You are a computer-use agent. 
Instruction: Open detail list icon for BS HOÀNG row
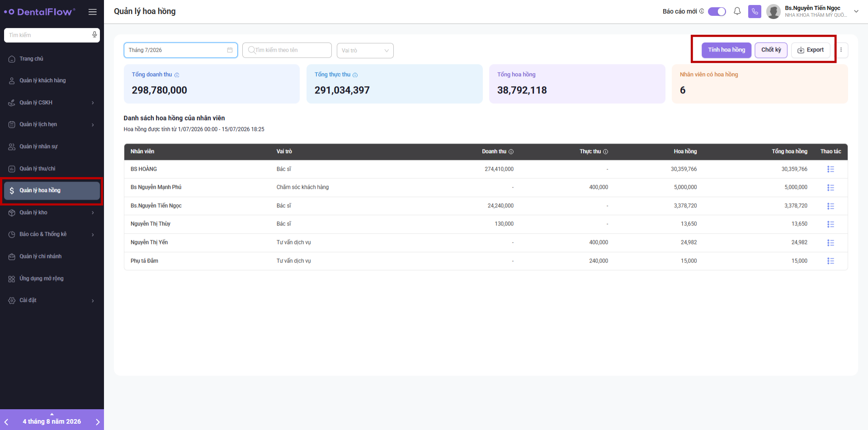pos(830,169)
